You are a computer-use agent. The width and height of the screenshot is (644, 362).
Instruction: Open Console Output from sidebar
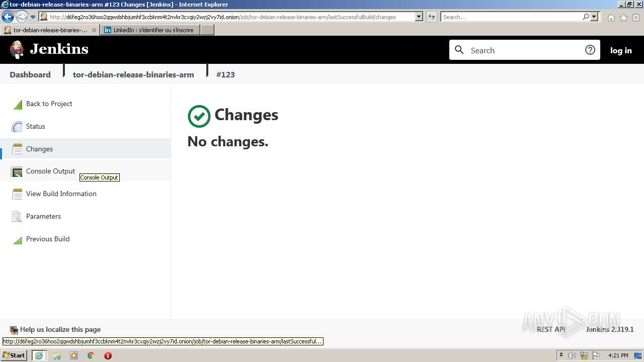[x=50, y=171]
